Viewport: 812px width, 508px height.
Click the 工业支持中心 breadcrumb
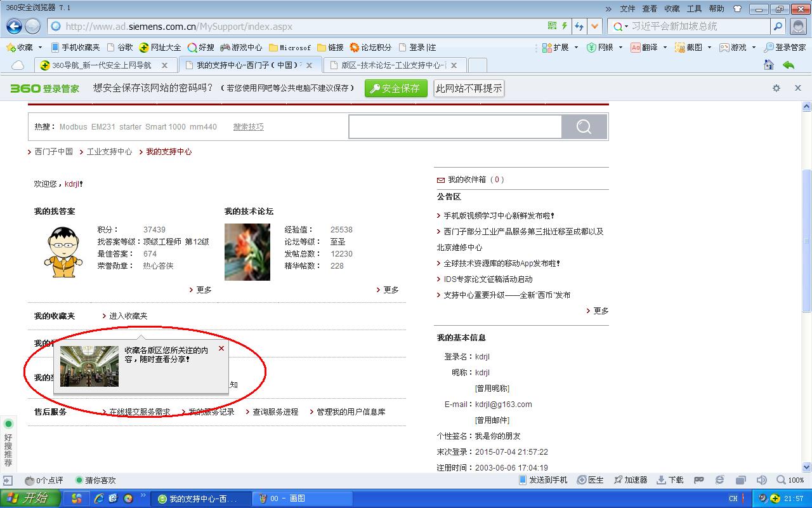tap(109, 152)
